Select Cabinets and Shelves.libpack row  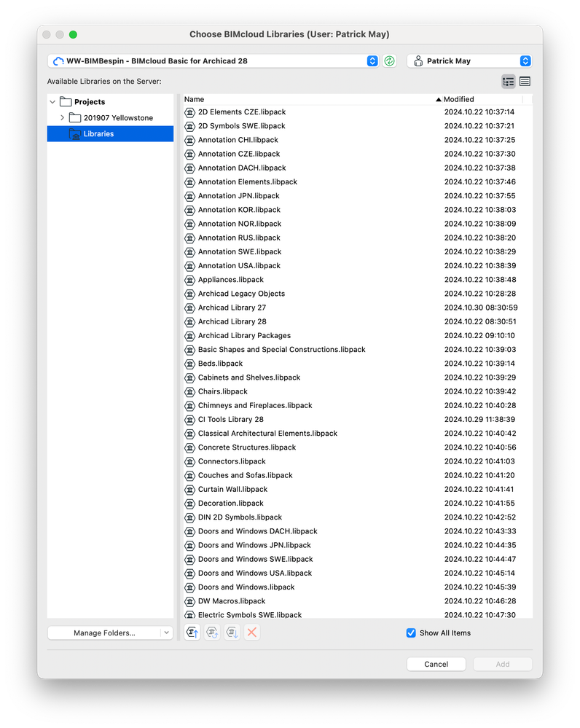(358, 377)
